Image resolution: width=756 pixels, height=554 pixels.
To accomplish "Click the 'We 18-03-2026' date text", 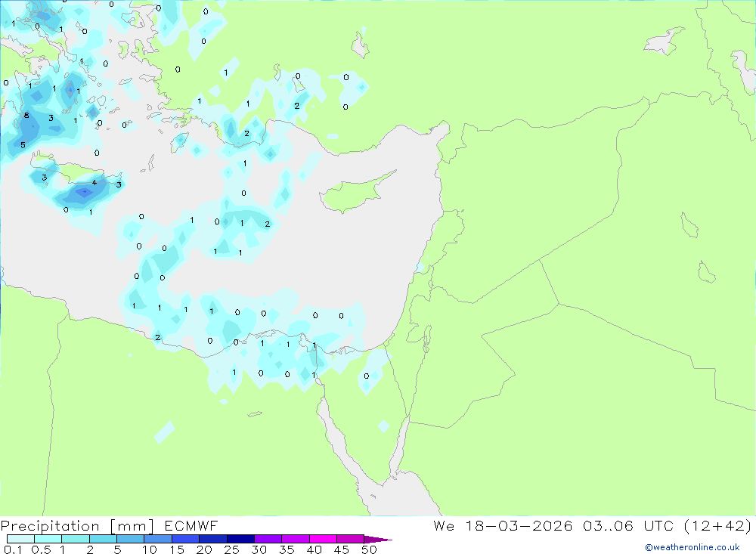I will pos(503,526).
